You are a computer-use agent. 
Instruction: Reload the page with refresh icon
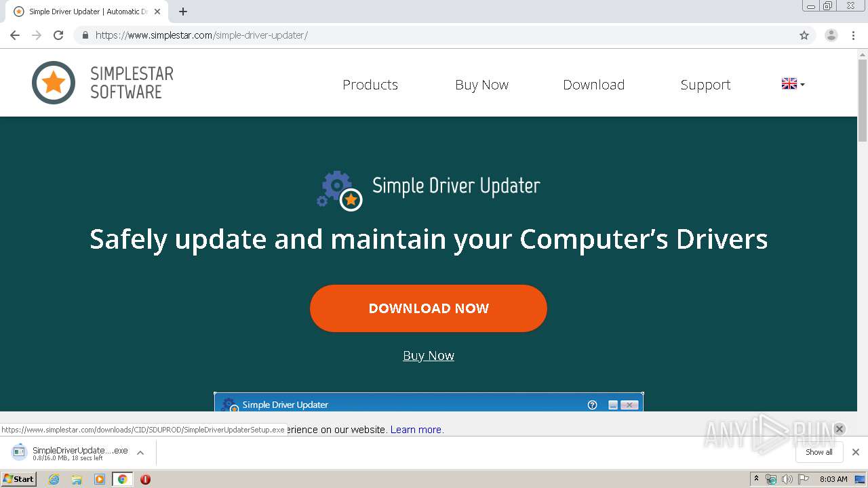58,35
